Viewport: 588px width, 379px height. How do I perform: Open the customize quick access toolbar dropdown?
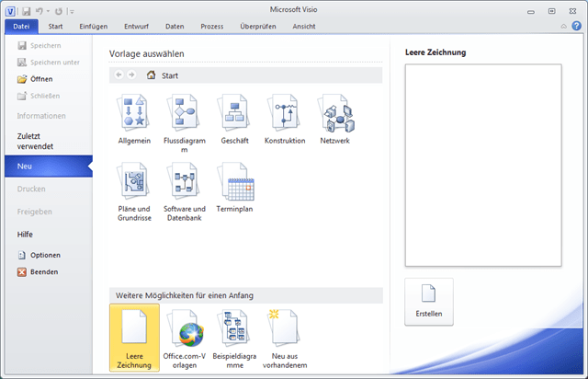tap(72, 12)
